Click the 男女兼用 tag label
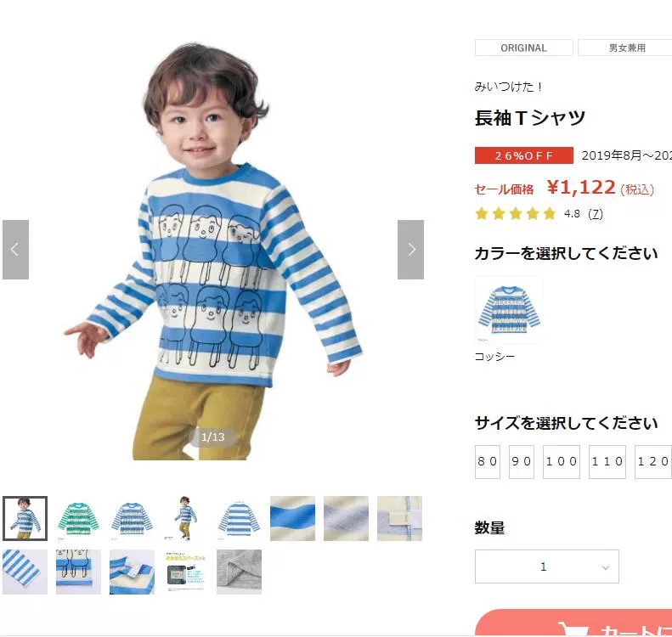 627,48
